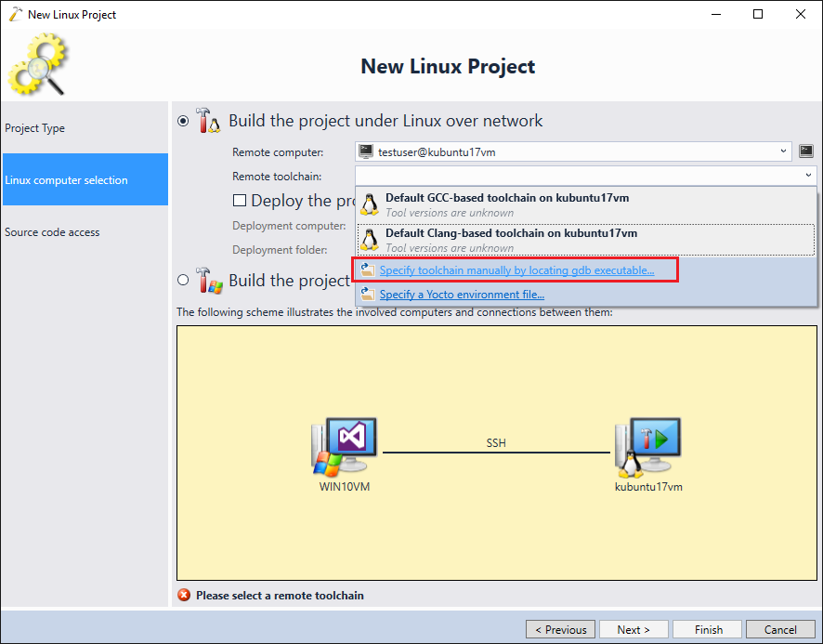Viewport: 823px width, 644px height.
Task: Select the second Build the project radio
Action: (x=183, y=280)
